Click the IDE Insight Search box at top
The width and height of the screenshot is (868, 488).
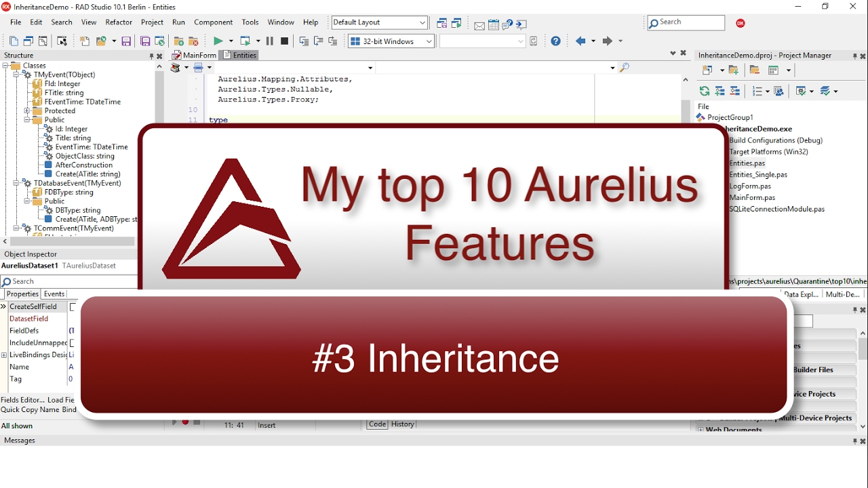tap(686, 22)
